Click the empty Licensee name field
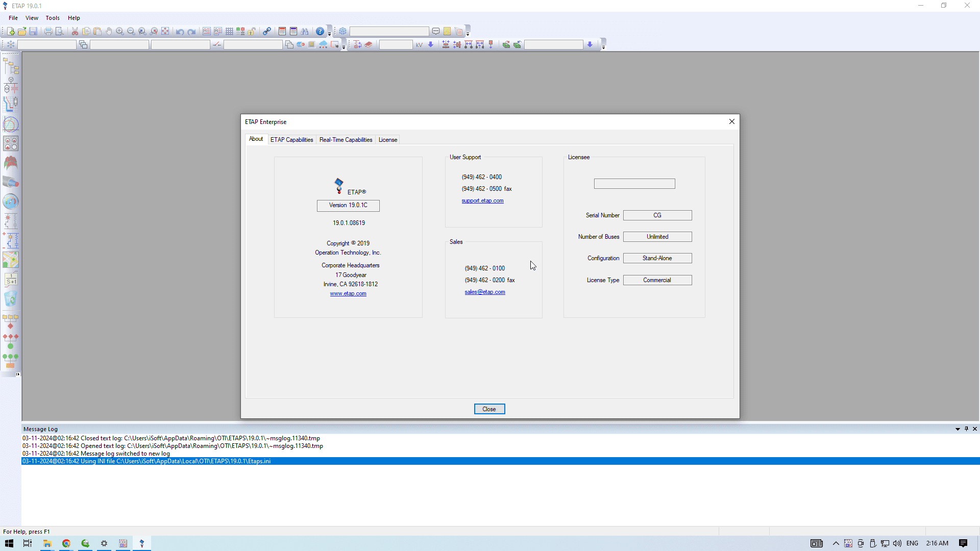The image size is (980, 551). click(x=634, y=184)
